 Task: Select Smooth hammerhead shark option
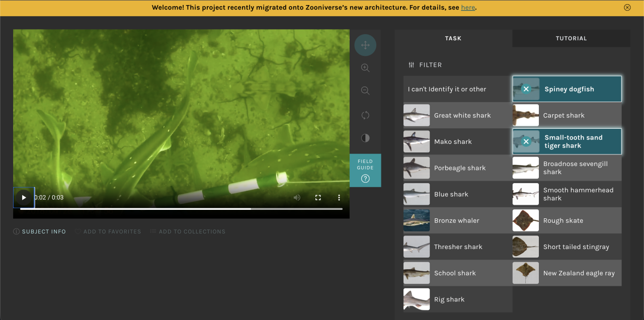coord(567,194)
